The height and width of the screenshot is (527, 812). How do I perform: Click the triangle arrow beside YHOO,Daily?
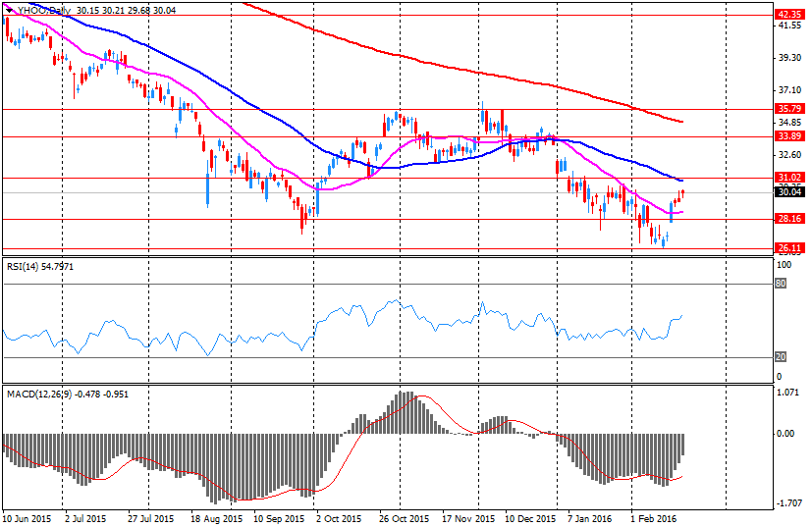[x=9, y=11]
